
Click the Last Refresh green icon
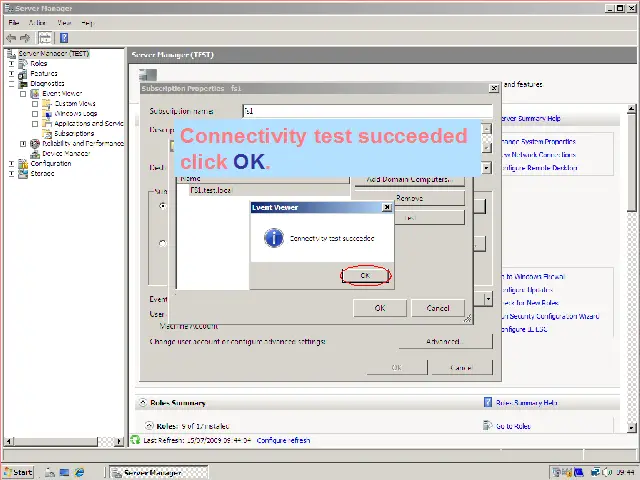coord(136,440)
